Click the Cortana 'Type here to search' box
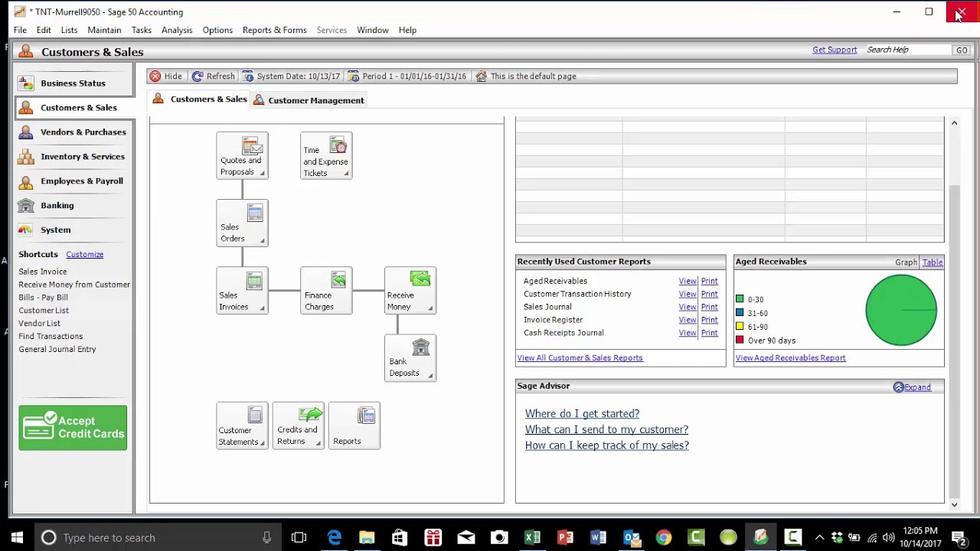Screen dimensions: 980x551 tap(157, 538)
